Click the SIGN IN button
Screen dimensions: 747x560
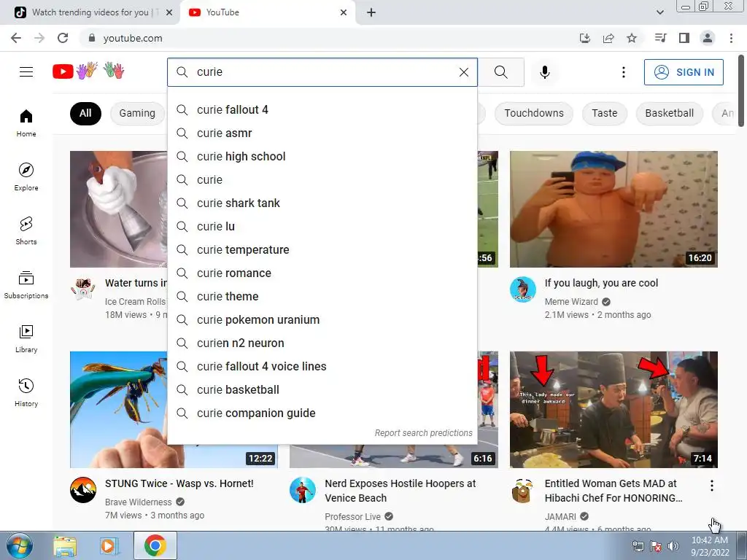tap(684, 72)
